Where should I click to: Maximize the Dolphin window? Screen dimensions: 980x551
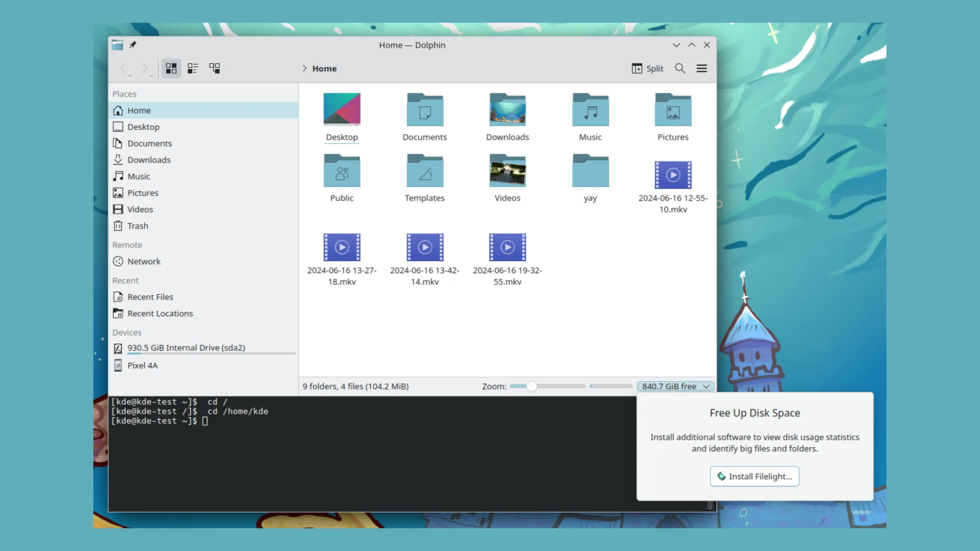[x=692, y=45]
